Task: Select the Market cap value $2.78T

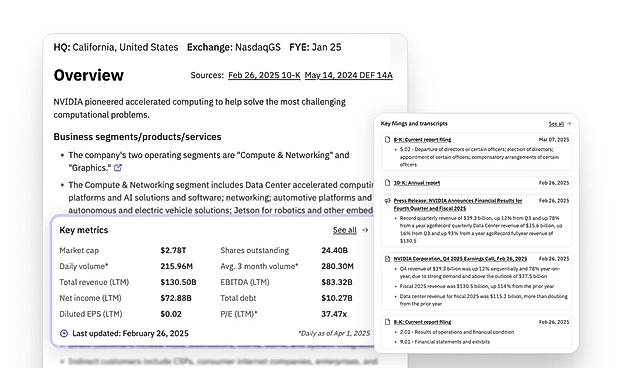Action: (x=173, y=251)
